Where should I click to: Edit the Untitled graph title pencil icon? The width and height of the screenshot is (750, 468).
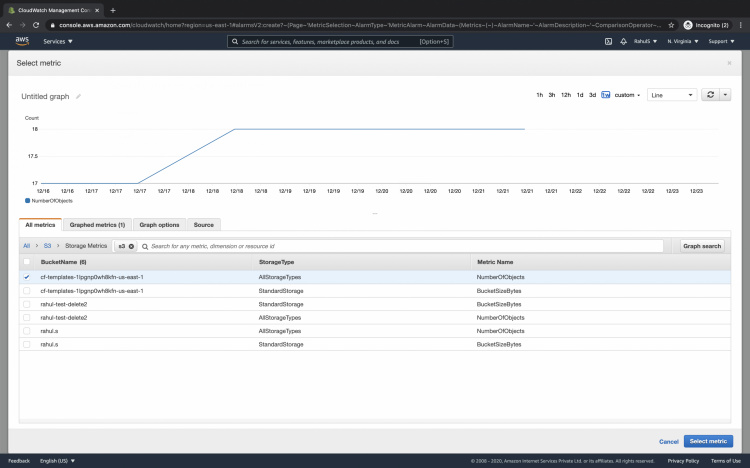click(79, 97)
